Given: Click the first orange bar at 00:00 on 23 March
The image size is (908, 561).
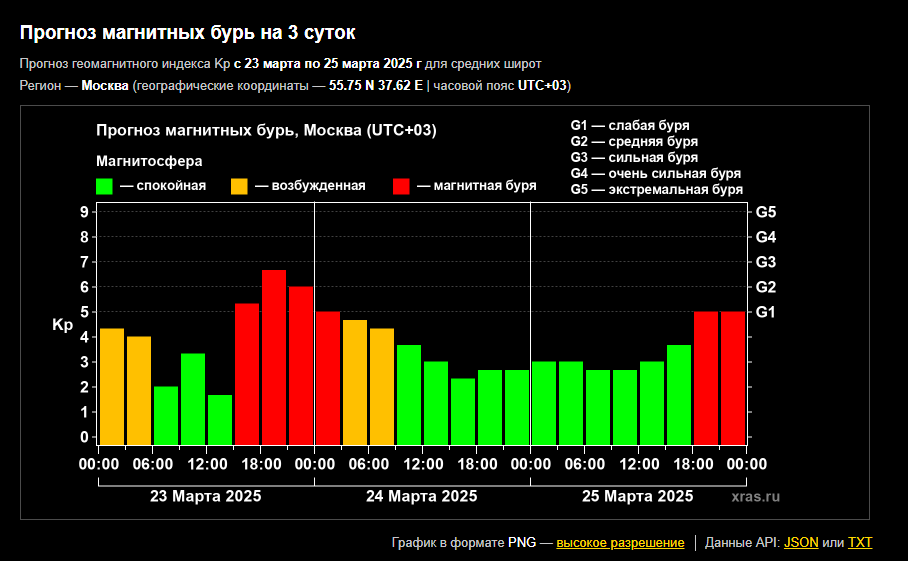Looking at the screenshot, I should (x=112, y=385).
